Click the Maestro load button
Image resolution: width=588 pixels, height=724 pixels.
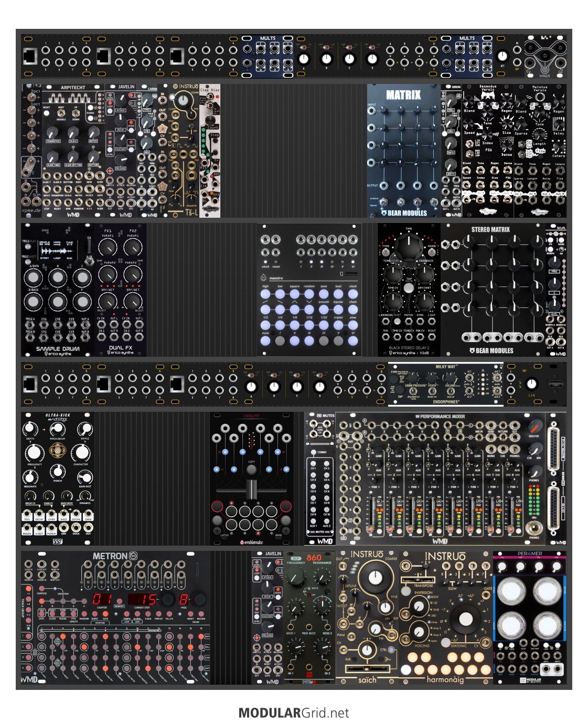pyautogui.click(x=338, y=294)
